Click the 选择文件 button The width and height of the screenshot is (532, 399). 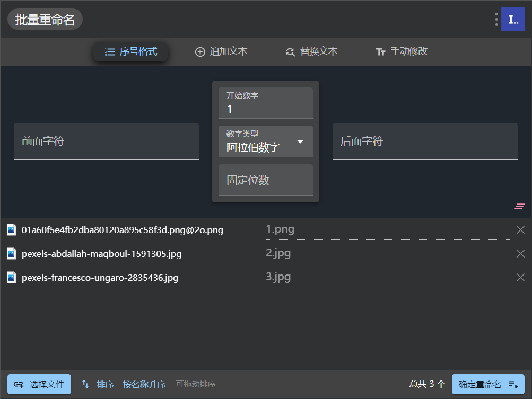coord(39,384)
